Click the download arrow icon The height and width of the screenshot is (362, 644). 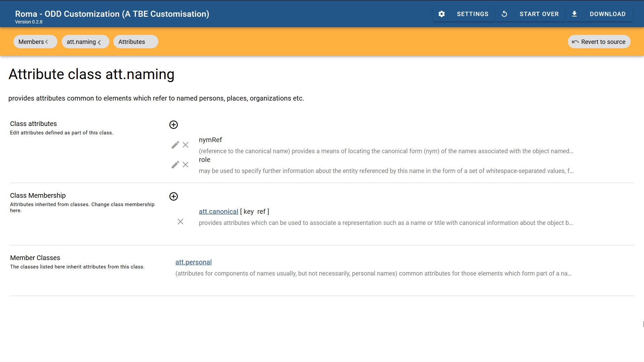pos(574,14)
